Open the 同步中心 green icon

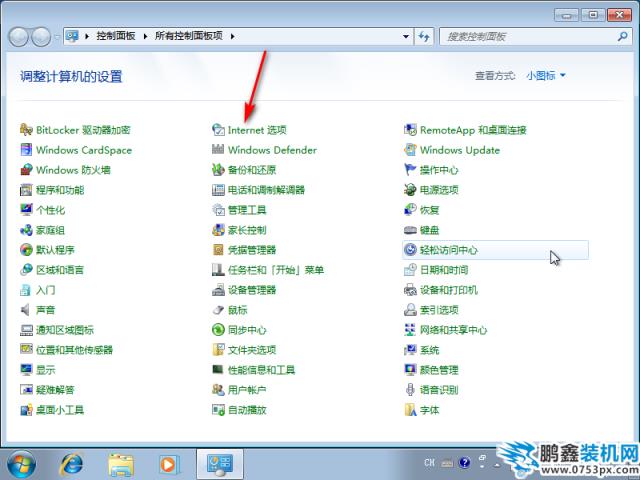tap(218, 330)
